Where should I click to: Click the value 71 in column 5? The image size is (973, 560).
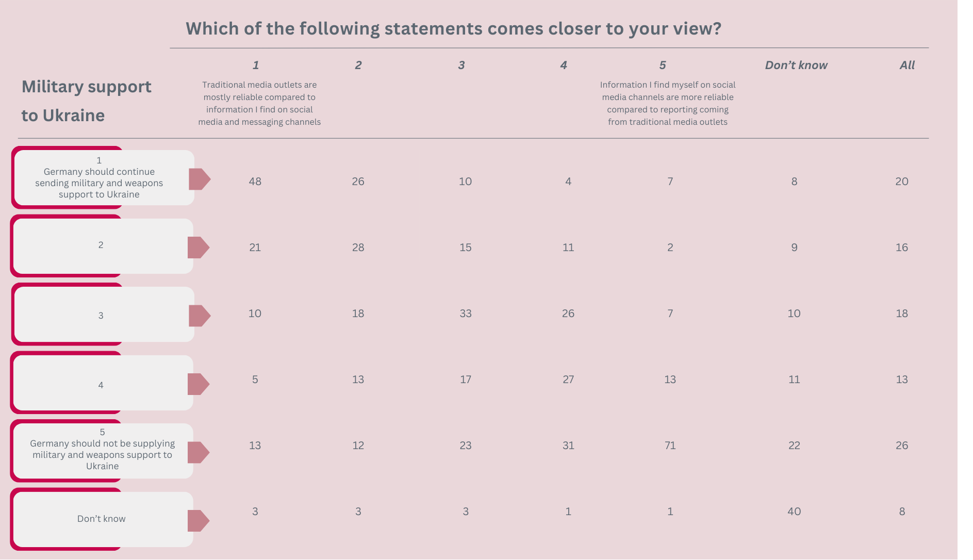(x=670, y=446)
